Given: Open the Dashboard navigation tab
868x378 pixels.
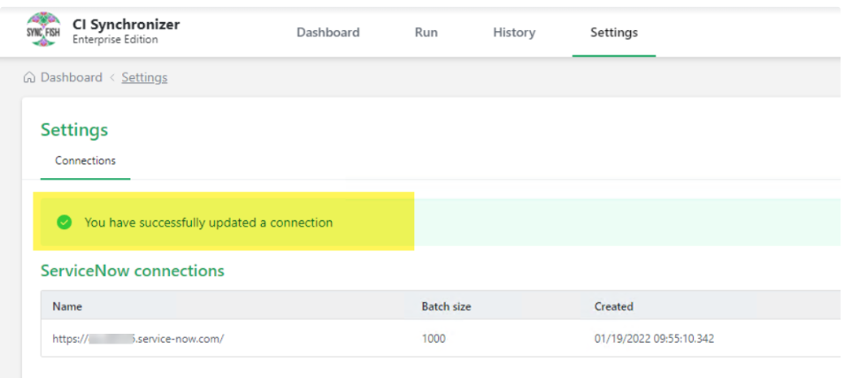Looking at the screenshot, I should (328, 33).
